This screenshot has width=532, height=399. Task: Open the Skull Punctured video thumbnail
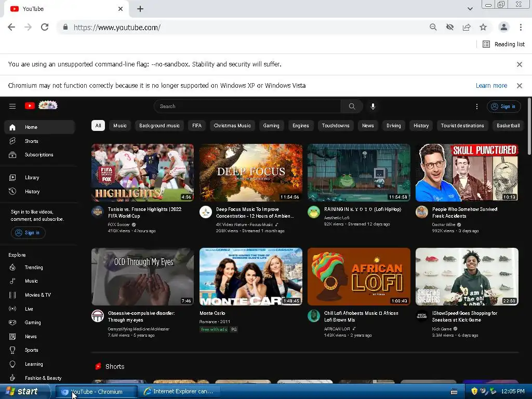tap(467, 172)
